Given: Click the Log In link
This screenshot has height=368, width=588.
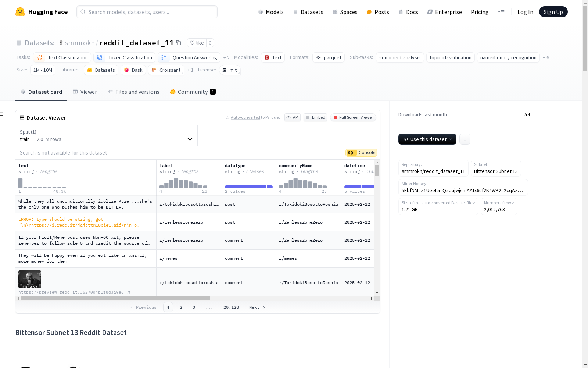Looking at the screenshot, I should tap(525, 12).
